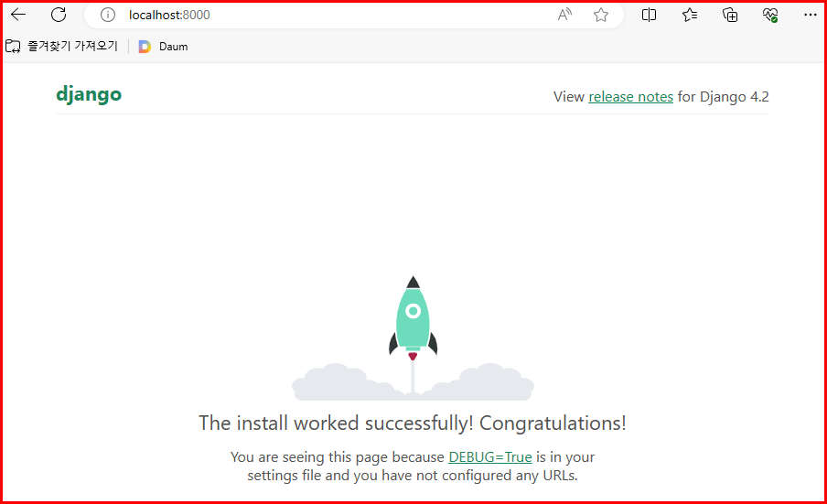Click the 'for Django 4.2' text
Viewport: 827px width, 504px height.
723,97
